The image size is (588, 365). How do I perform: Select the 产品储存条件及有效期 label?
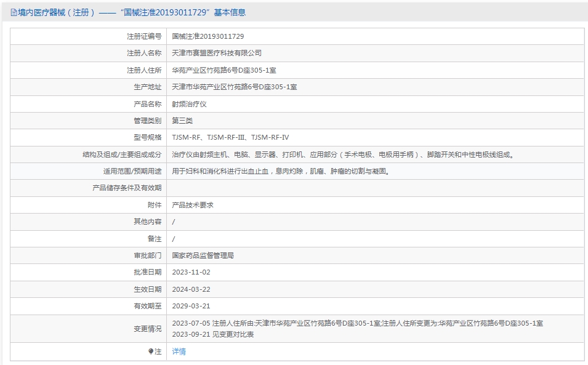pos(127,188)
